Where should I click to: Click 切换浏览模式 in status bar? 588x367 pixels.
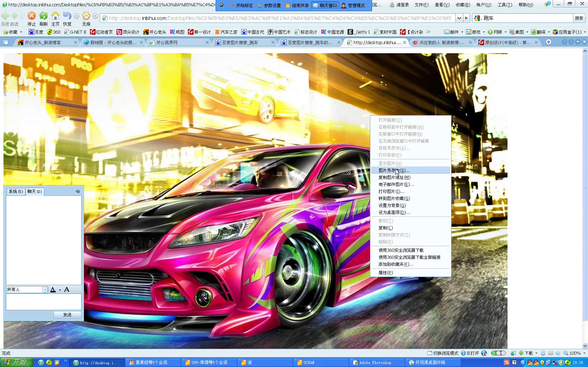pos(443,353)
